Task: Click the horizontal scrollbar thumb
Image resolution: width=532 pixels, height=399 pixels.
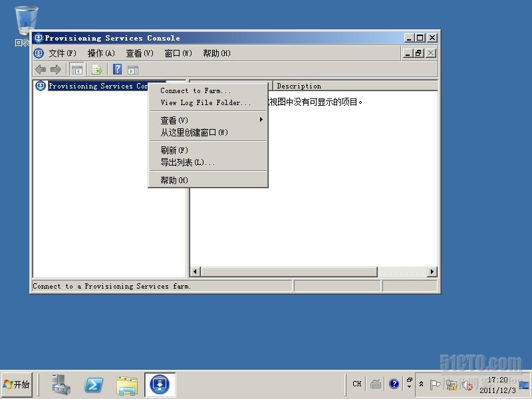Action: (x=289, y=271)
